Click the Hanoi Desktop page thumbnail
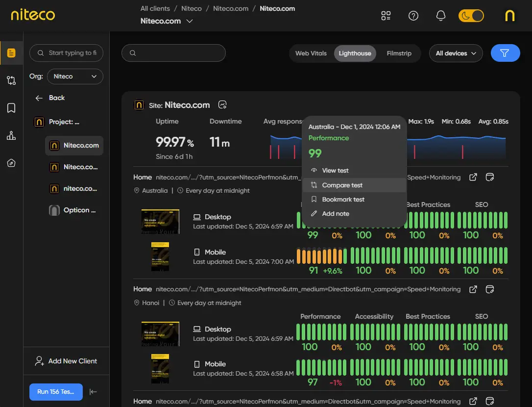This screenshot has width=532, height=407. click(x=160, y=334)
